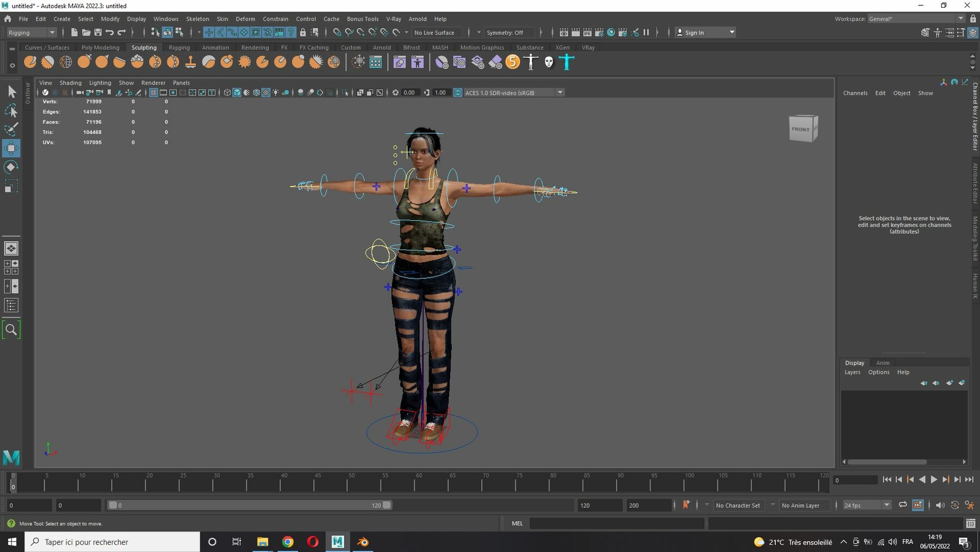Open Render Settings icon

click(599, 33)
